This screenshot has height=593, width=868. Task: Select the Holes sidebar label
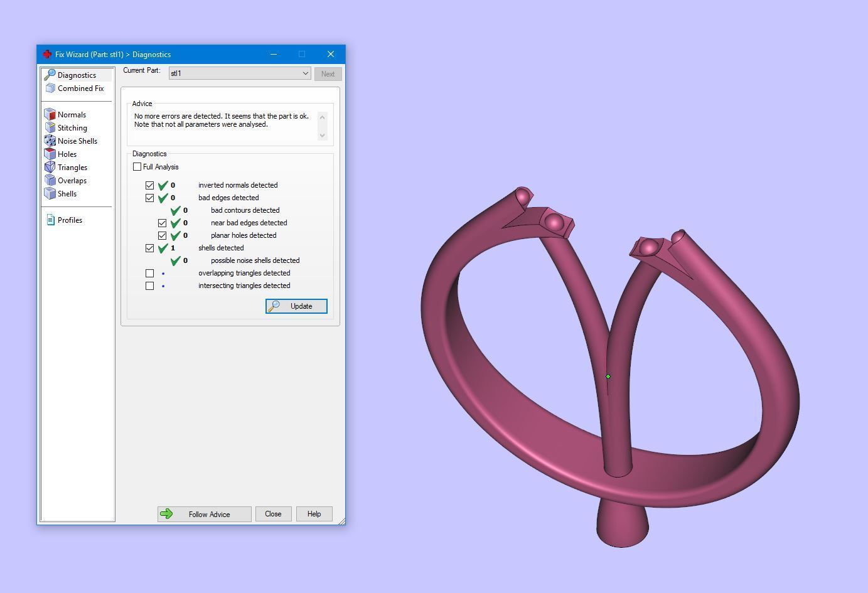coord(67,154)
